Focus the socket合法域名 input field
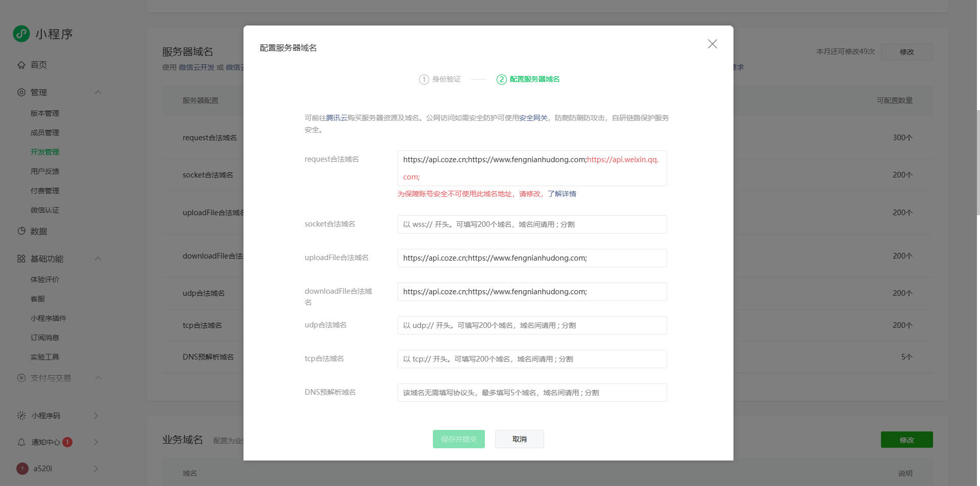This screenshot has width=980, height=486. point(532,224)
